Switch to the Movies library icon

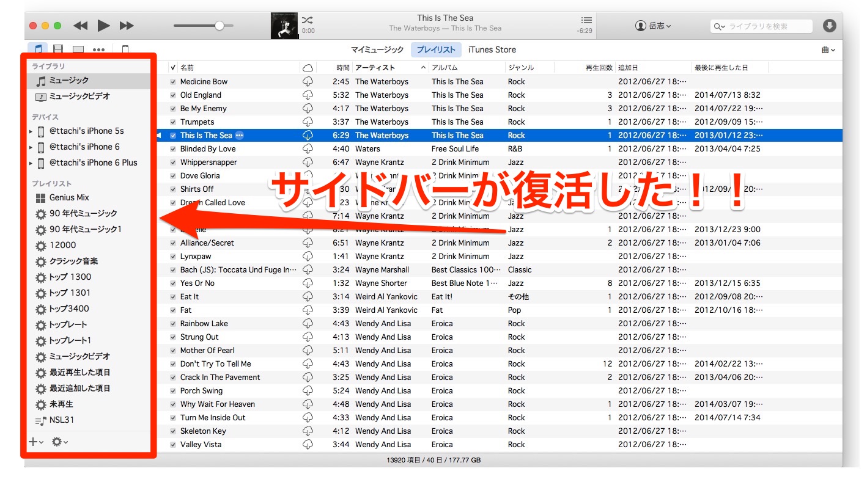58,49
